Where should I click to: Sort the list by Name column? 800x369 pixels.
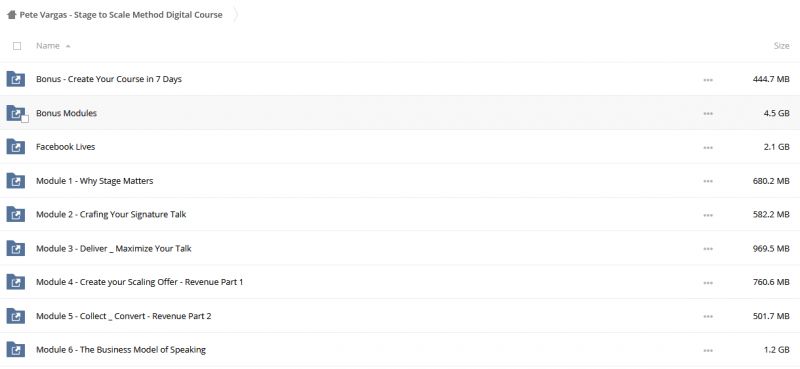point(48,46)
